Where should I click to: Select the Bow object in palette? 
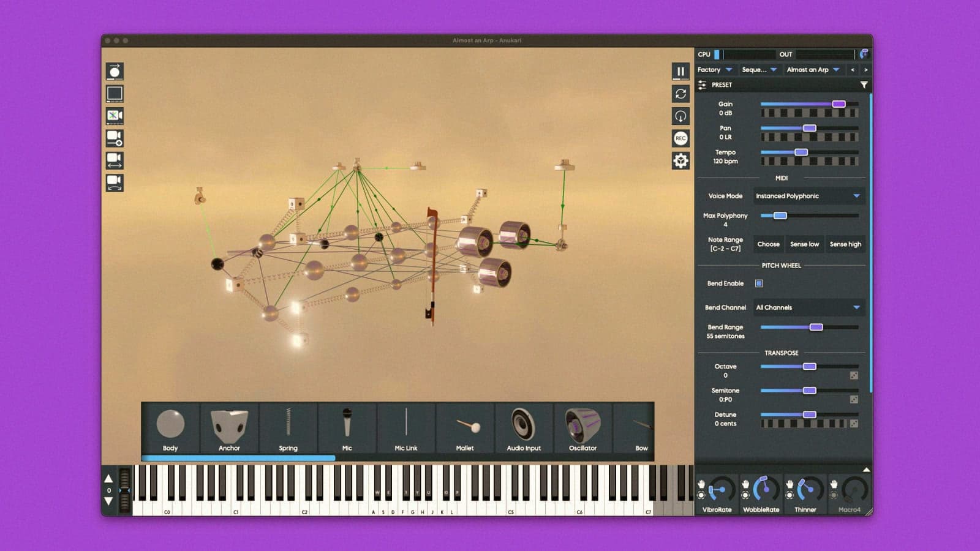point(635,429)
